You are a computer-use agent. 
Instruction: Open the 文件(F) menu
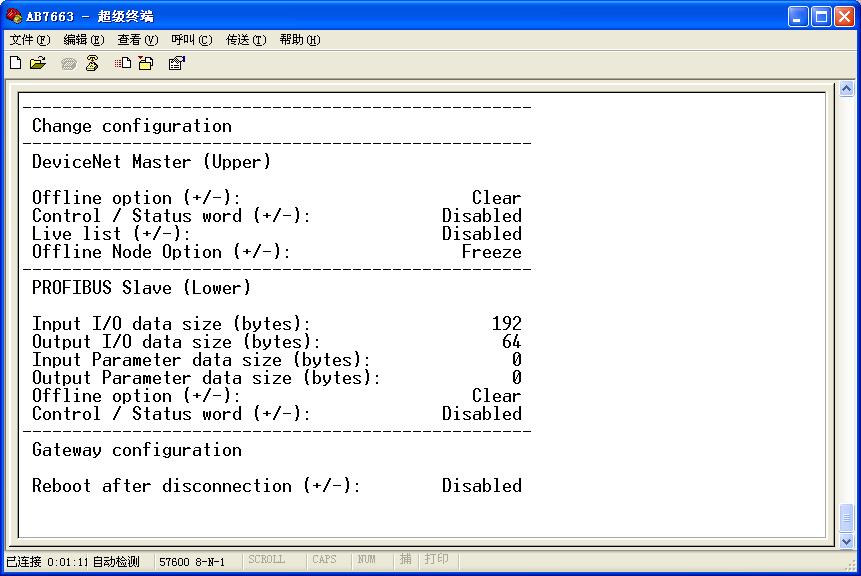coord(30,40)
